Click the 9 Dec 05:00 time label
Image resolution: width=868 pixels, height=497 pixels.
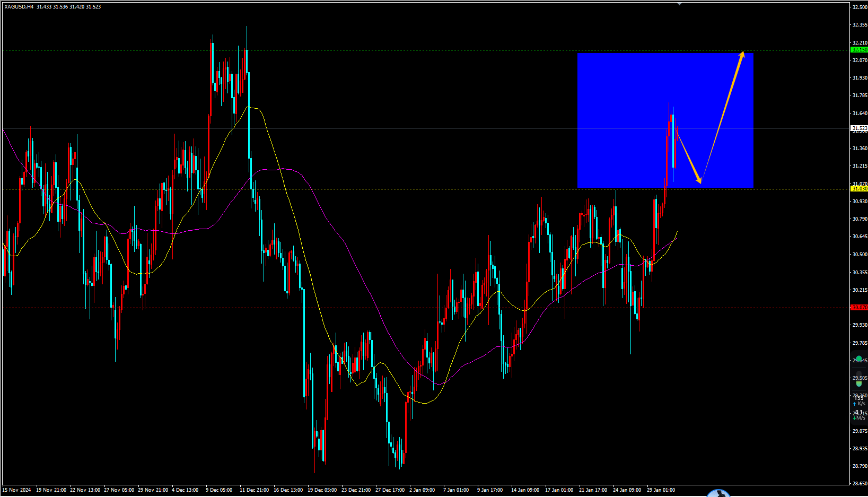pyautogui.click(x=219, y=490)
